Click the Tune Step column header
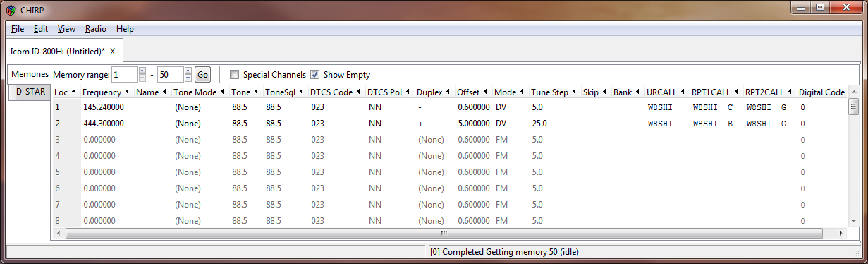 coord(555,92)
